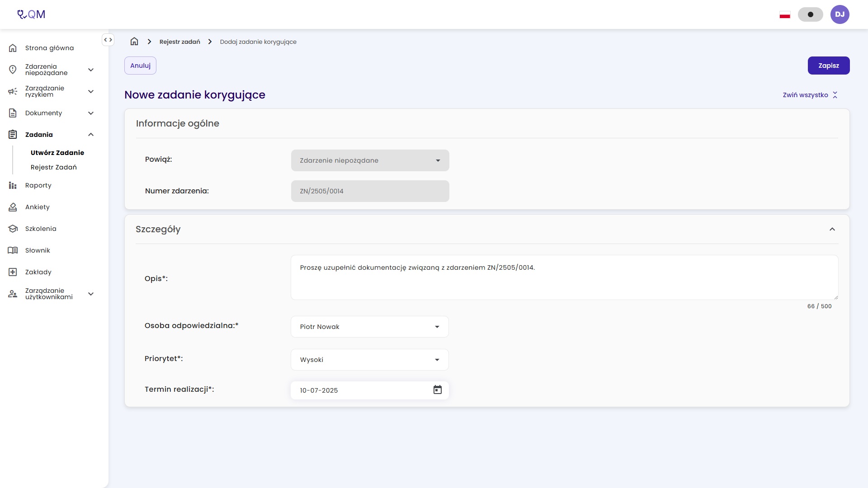868x488 pixels.
Task: Click the Ankiety stamp icon
Action: (13, 207)
